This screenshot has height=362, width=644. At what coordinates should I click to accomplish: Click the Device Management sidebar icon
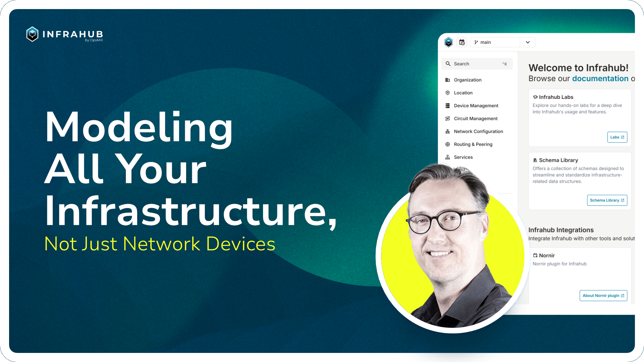pos(448,105)
